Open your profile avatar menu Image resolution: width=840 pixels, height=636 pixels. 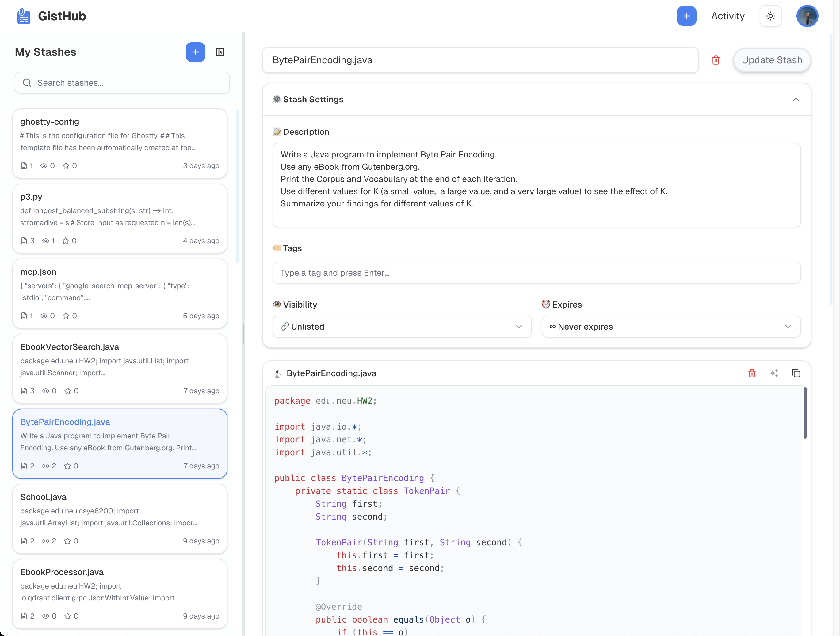point(807,16)
